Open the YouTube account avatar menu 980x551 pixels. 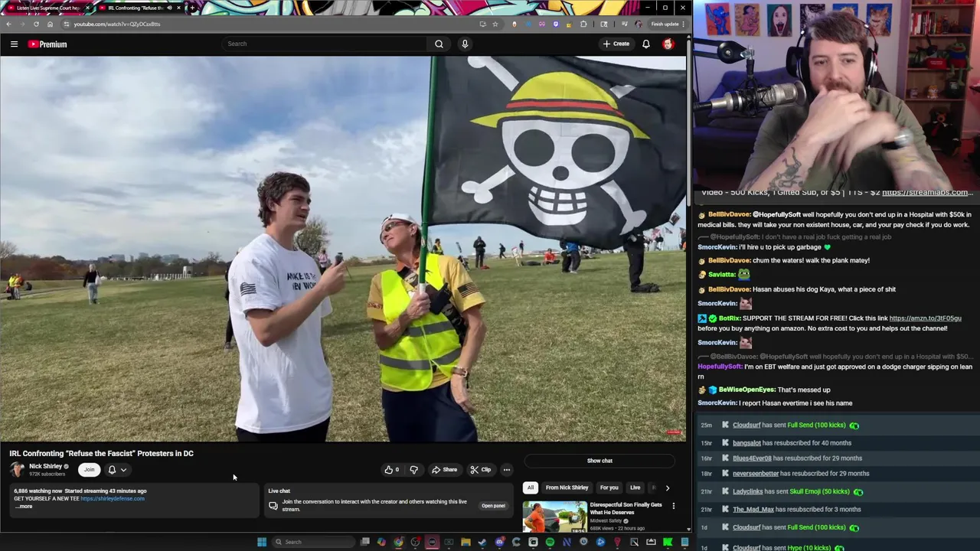point(668,44)
